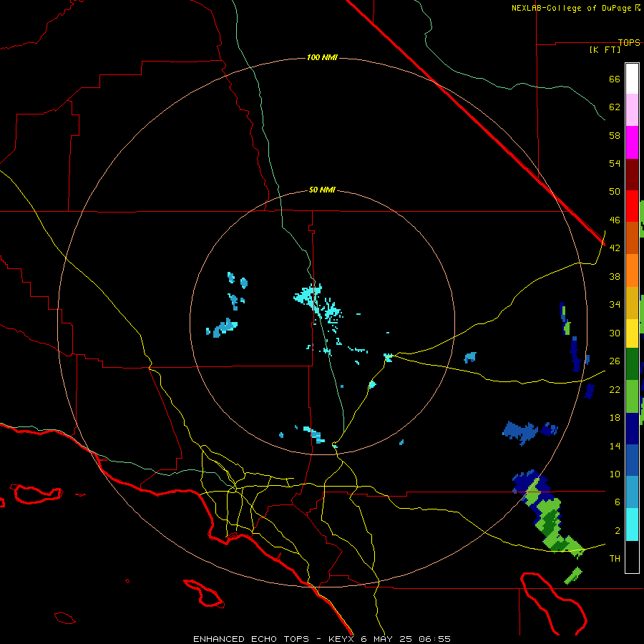Click the [K FT] units label
644x644 pixels.
click(605, 49)
